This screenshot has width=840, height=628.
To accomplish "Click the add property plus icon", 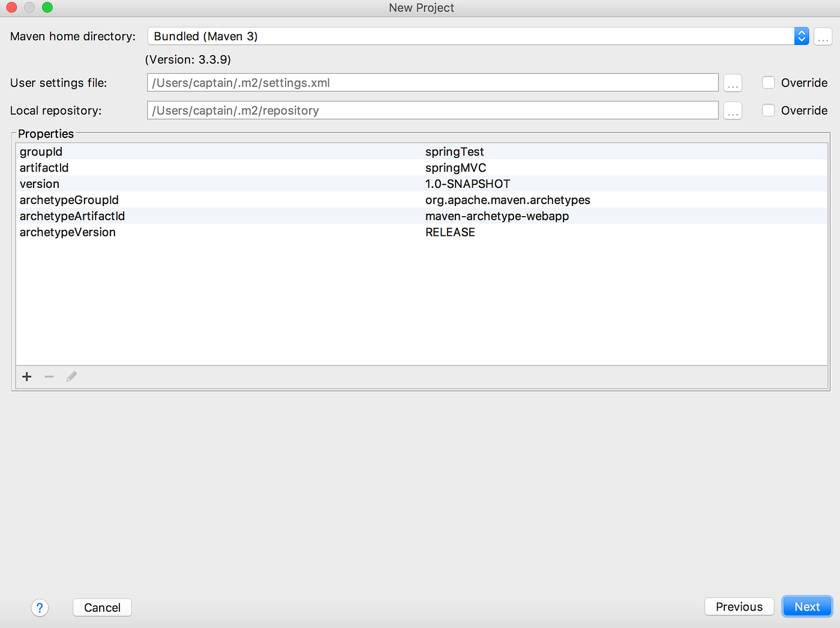I will coord(26,376).
